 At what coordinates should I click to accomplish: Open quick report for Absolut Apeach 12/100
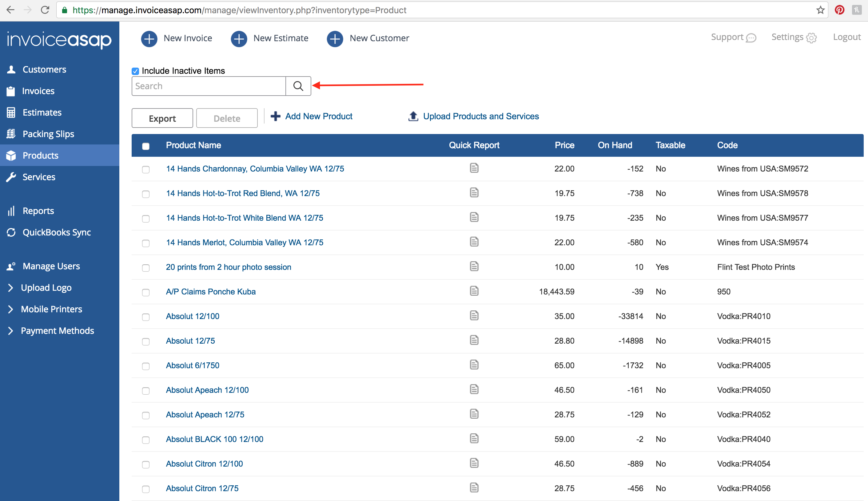point(474,389)
